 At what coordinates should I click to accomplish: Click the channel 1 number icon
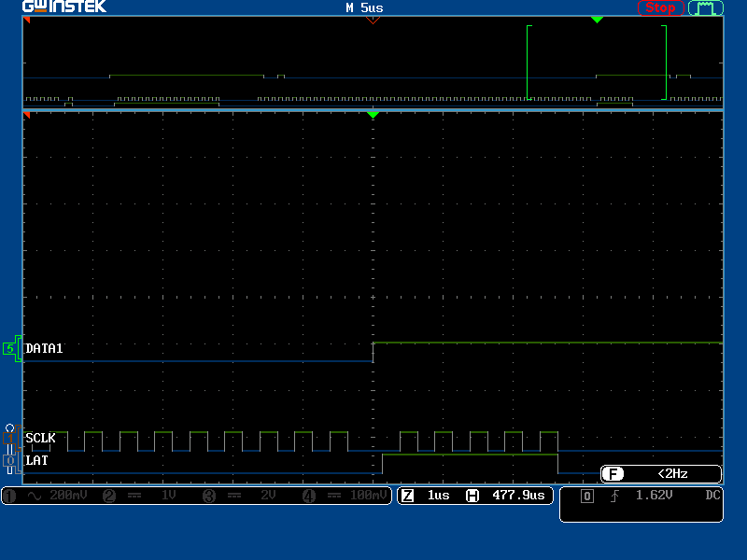click(9, 497)
